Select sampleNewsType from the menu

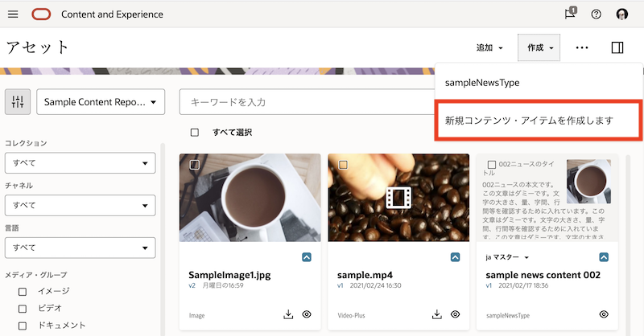click(x=483, y=82)
